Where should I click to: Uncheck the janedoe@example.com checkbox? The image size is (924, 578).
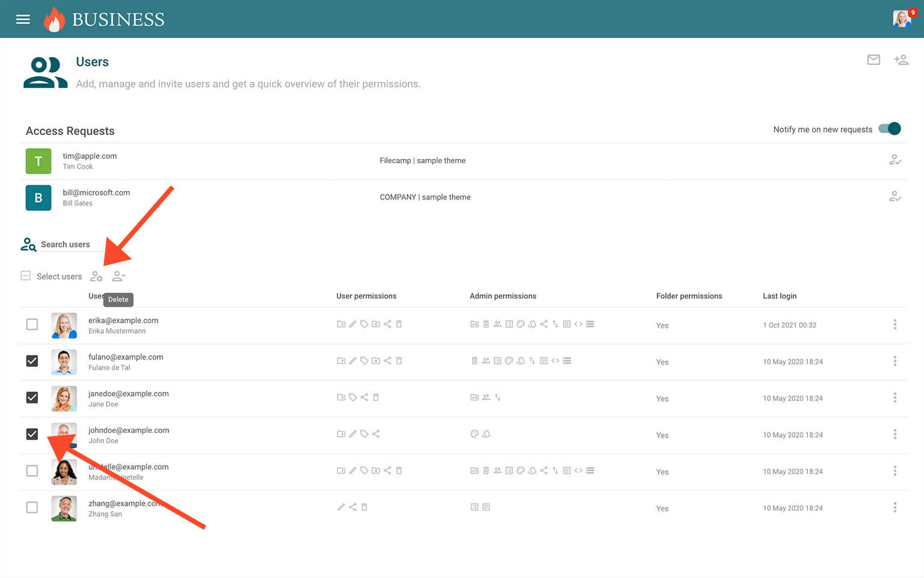coord(32,397)
